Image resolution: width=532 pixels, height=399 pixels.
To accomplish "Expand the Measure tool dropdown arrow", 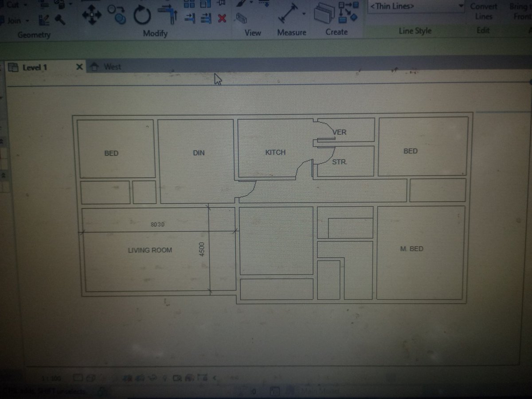I will (x=304, y=14).
